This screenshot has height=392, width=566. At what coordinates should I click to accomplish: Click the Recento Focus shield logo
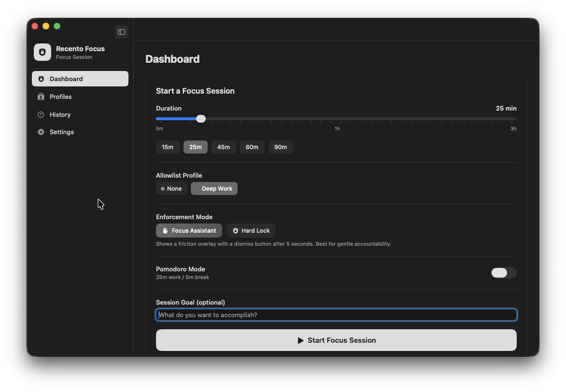click(42, 52)
